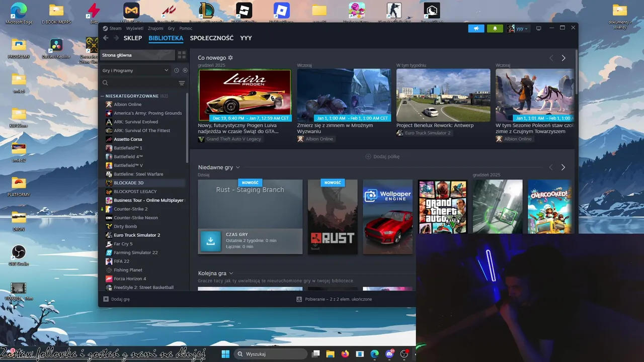
Task: Switch to the SPOŁECZNOŚĆ tab
Action: (212, 38)
